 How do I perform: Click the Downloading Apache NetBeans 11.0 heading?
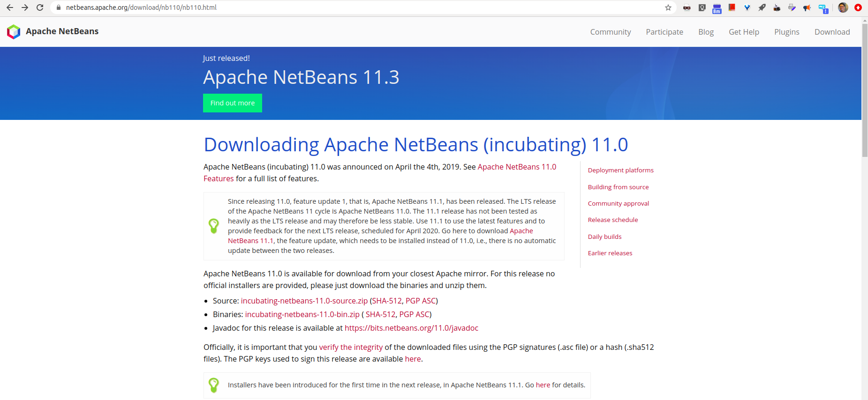coord(416,145)
